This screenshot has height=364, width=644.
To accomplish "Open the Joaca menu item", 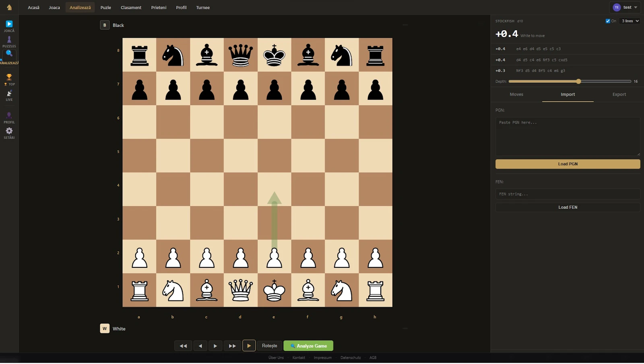I will 54,8.
